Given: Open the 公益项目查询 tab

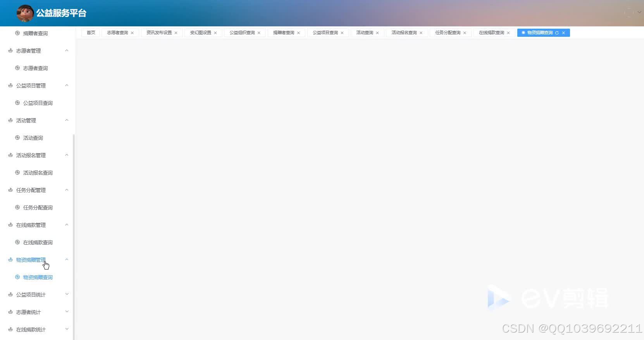Looking at the screenshot, I should coord(325,33).
